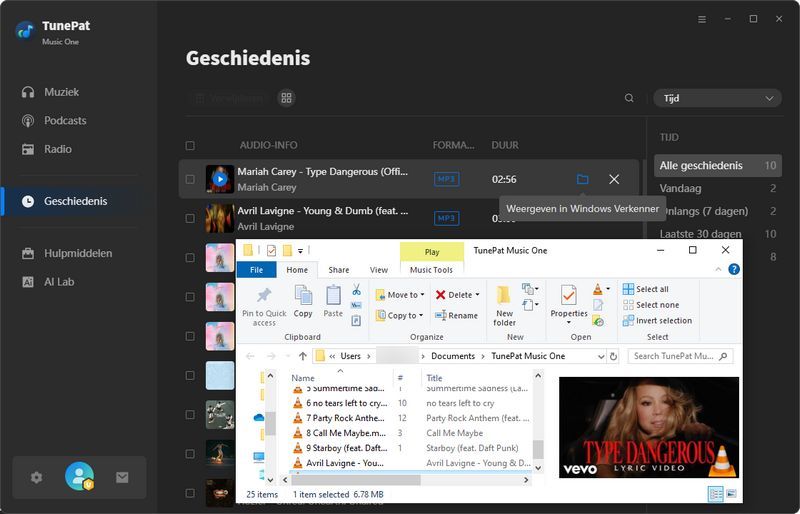Click the Explorer horizontal scrollbar
The height and width of the screenshot is (514, 800).
(x=356, y=480)
